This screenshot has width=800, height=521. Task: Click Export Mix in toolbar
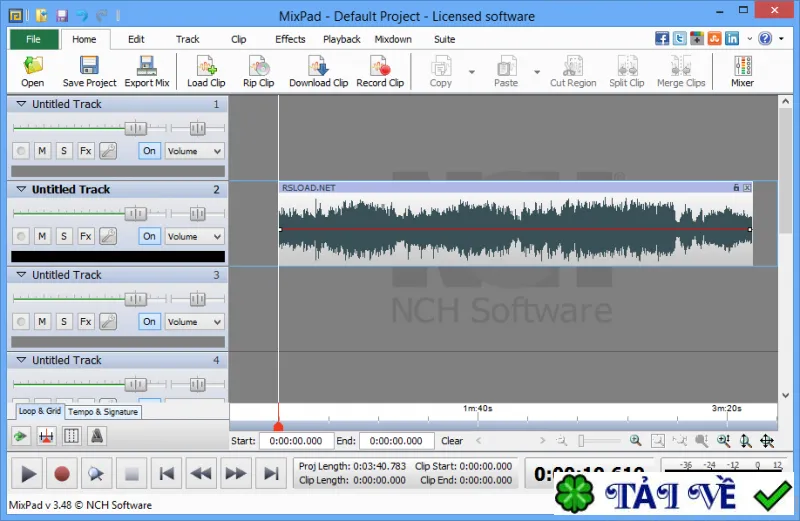coord(147,72)
